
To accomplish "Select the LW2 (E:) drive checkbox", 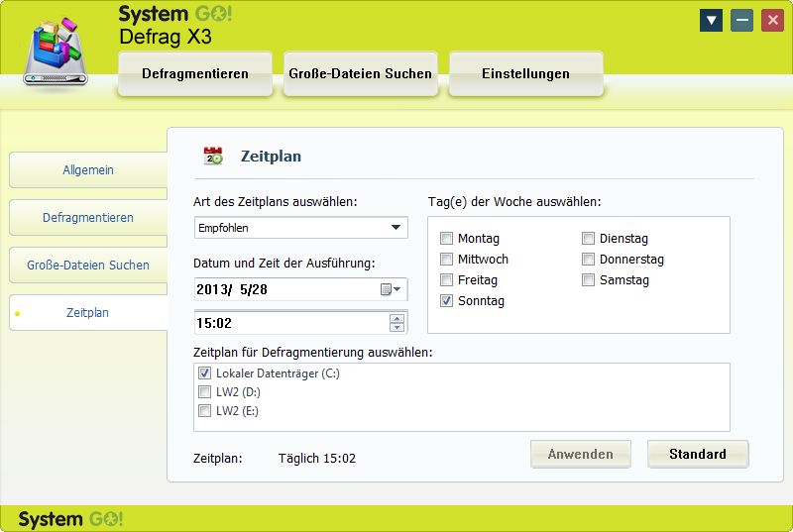I will pyautogui.click(x=205, y=410).
